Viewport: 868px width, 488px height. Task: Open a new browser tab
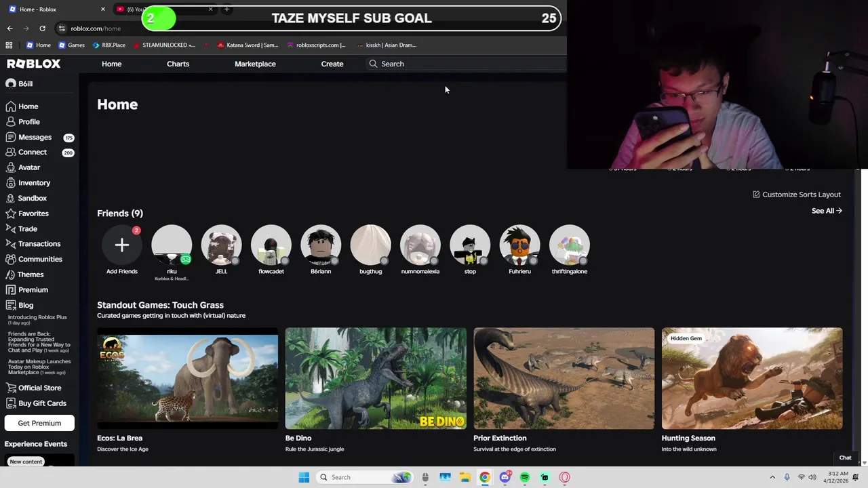pos(226,9)
